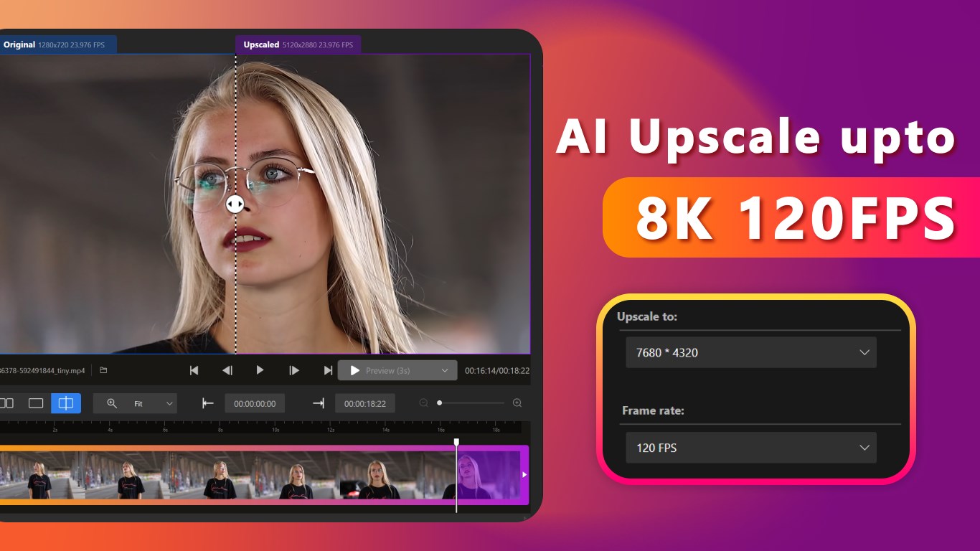Click the timeline zoom slider handle
This screenshot has width=980, height=551.
click(440, 403)
